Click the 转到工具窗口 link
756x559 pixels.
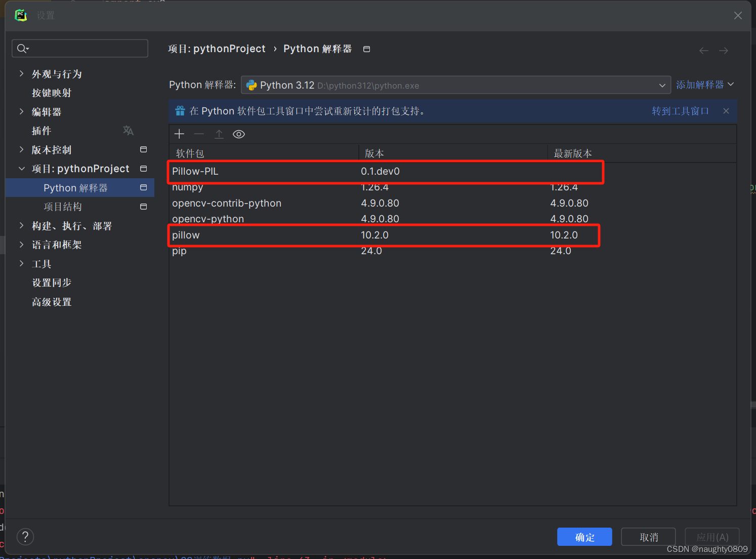[680, 111]
